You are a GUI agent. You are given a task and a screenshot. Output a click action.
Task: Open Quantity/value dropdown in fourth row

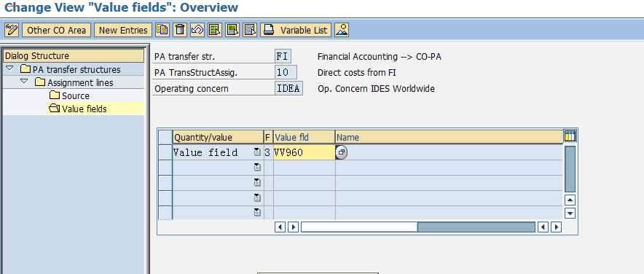257,197
